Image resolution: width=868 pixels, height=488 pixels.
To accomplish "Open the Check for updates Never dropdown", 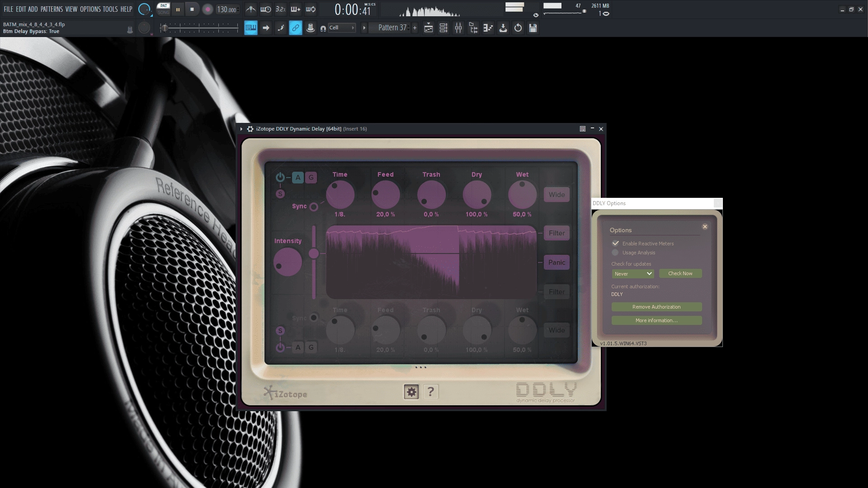I will tap(633, 273).
